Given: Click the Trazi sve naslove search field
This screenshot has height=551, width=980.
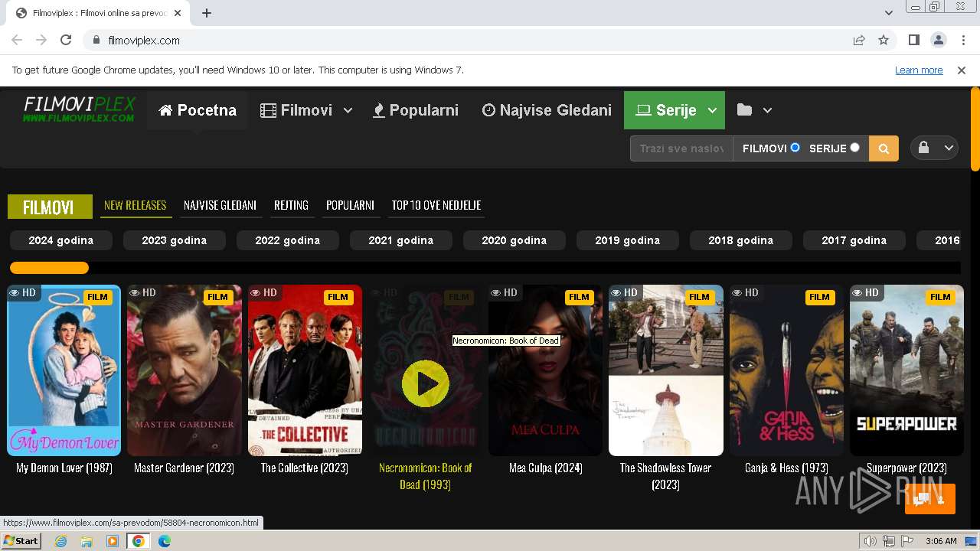Looking at the screenshot, I should point(681,148).
